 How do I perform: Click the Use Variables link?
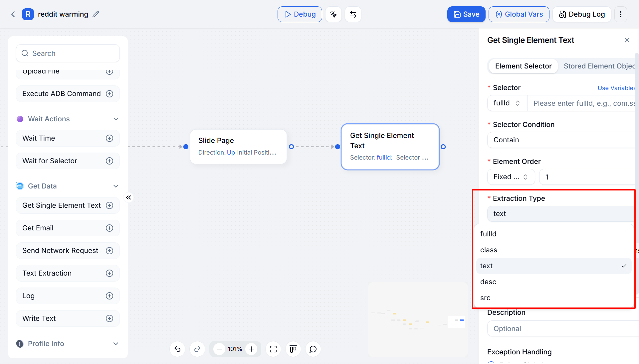(x=616, y=88)
